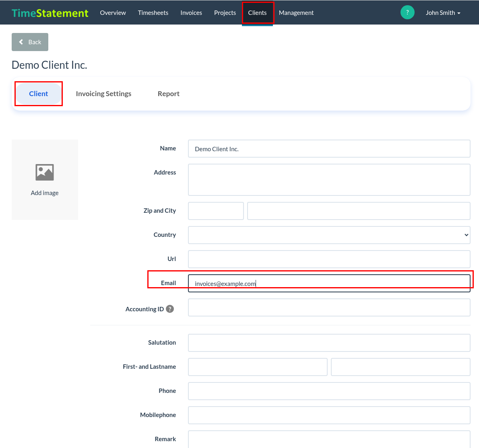Click the Zip code field

click(x=216, y=211)
